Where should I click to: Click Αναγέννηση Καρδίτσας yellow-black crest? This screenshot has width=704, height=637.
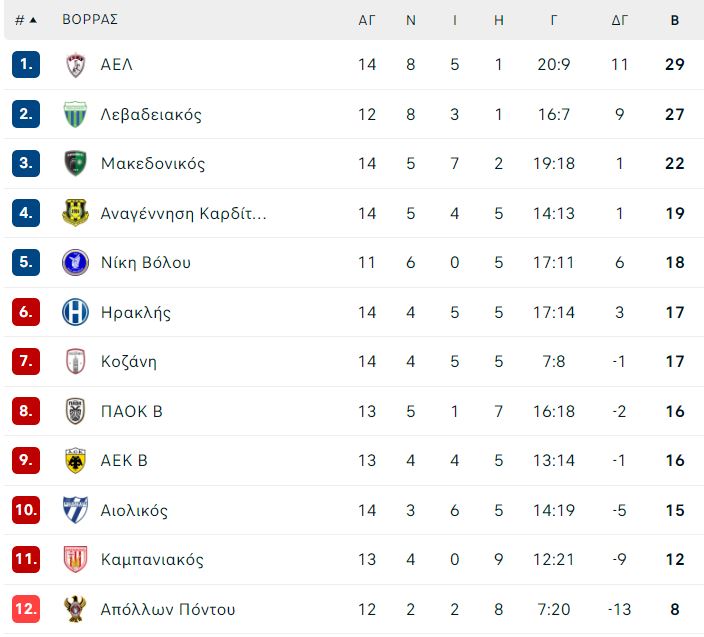[x=75, y=213]
